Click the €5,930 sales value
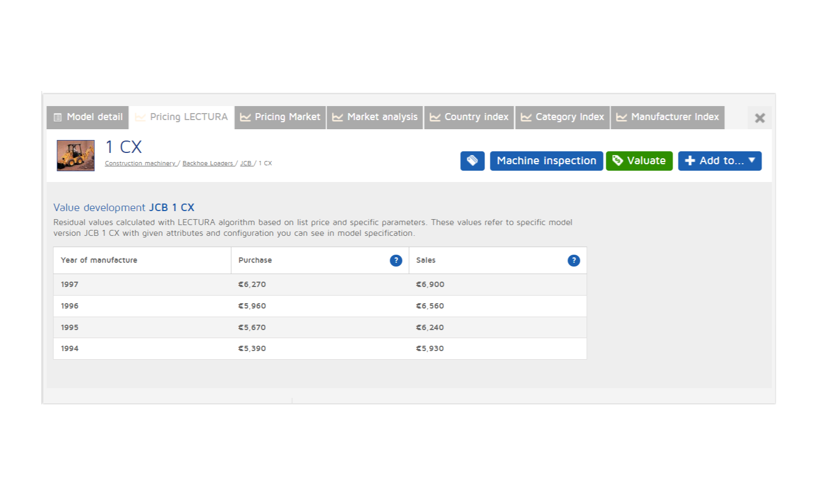This screenshot has width=818, height=504. [430, 348]
